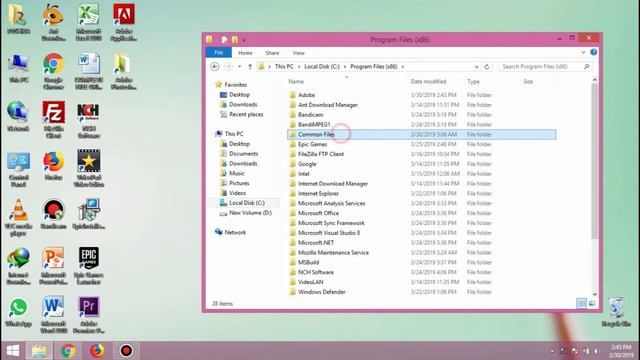Click This PC in breadcrumb path
Image resolution: width=640 pixels, height=360 pixels.
(x=284, y=67)
